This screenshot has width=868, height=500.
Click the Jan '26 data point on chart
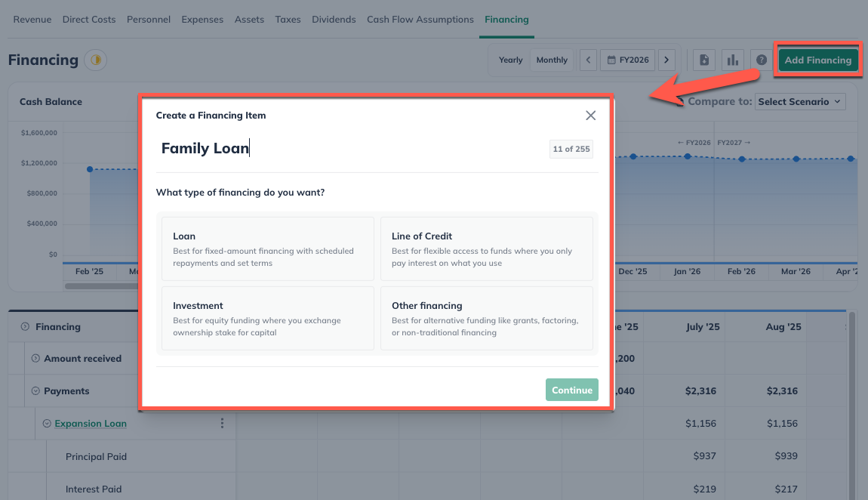tap(688, 156)
